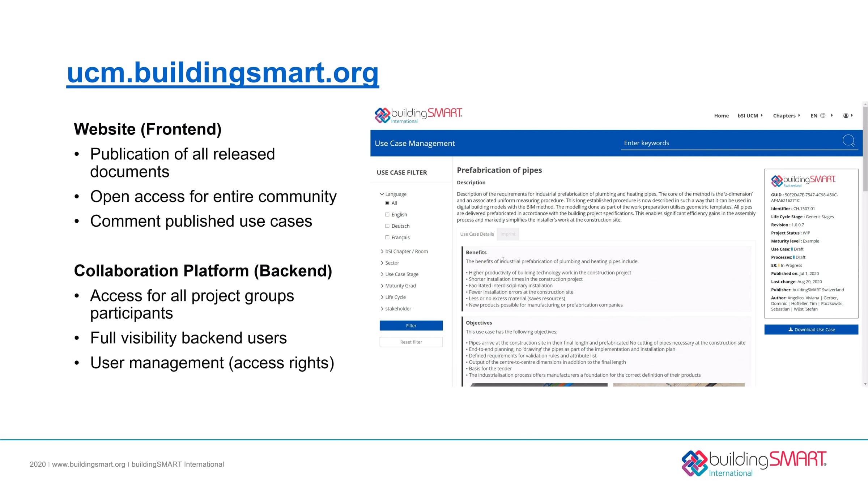Click the Processes Draft status entry
Viewport: 868px width, 488px height.
click(788, 257)
